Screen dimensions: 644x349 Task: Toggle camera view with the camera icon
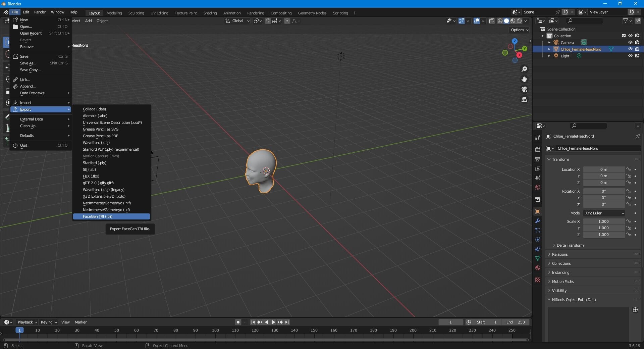click(x=524, y=89)
